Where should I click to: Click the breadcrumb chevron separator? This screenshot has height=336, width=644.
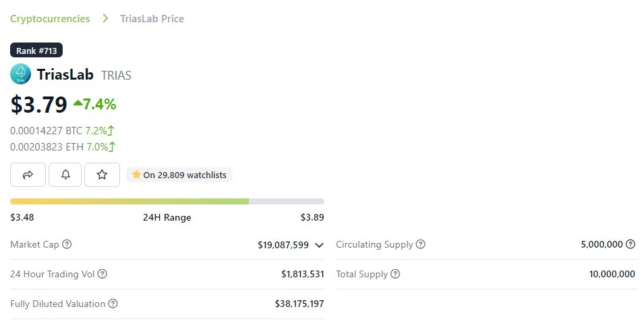(105, 19)
